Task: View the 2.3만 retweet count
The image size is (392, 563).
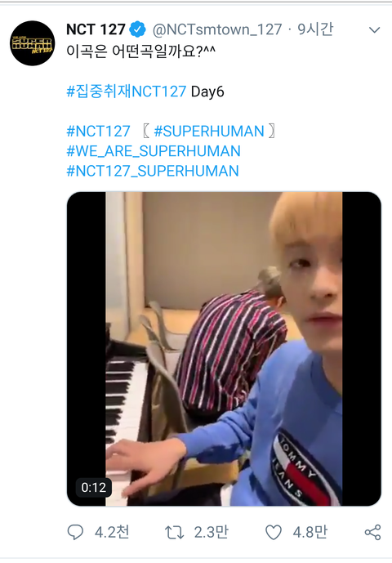Action: (211, 532)
